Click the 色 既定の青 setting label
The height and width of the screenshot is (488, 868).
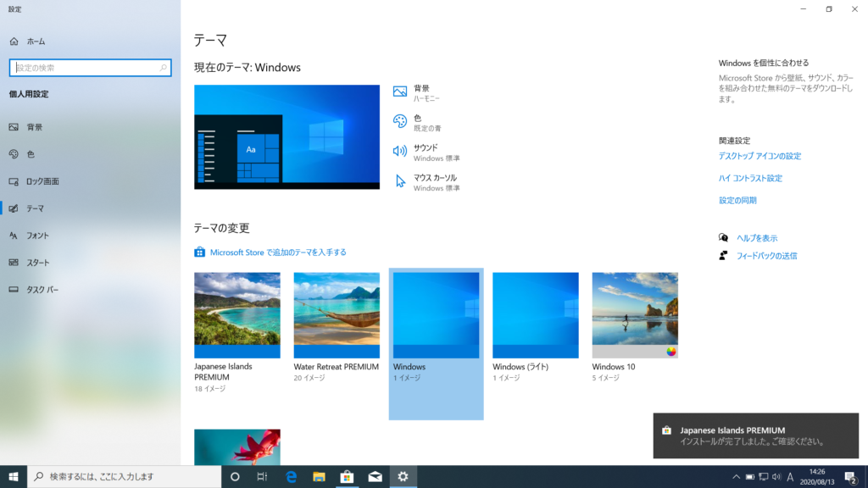point(427,123)
